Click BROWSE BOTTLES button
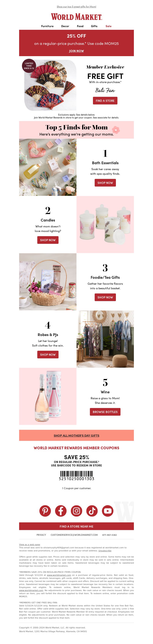Viewport: 153px width, 644px height. pyautogui.click(x=105, y=412)
